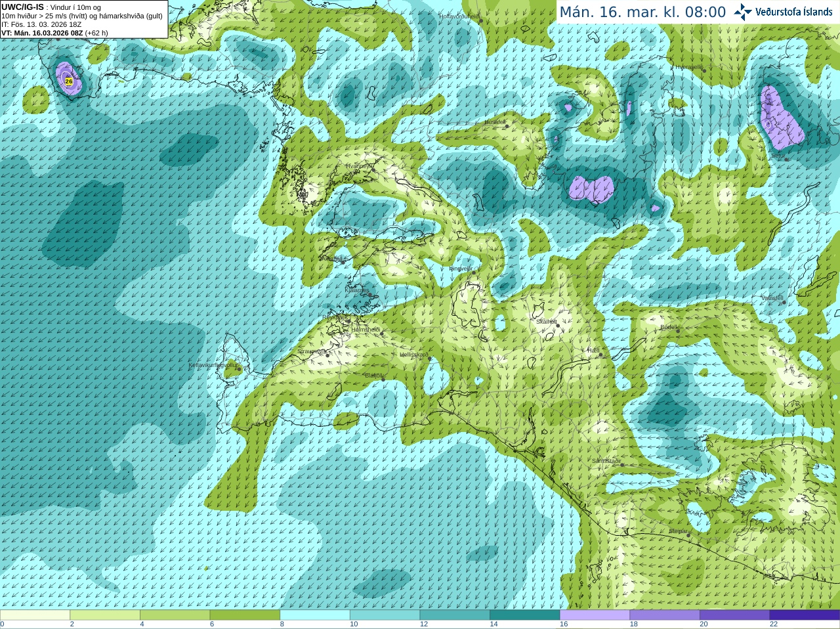This screenshot has width=840, height=629.
Task: Select the 0–2 m/s legend swatch
Action: click(35, 615)
